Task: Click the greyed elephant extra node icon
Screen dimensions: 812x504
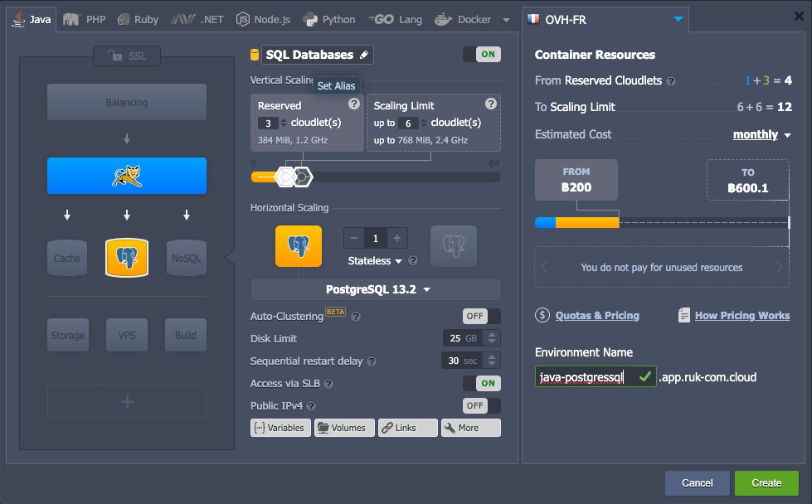Action: tap(454, 246)
